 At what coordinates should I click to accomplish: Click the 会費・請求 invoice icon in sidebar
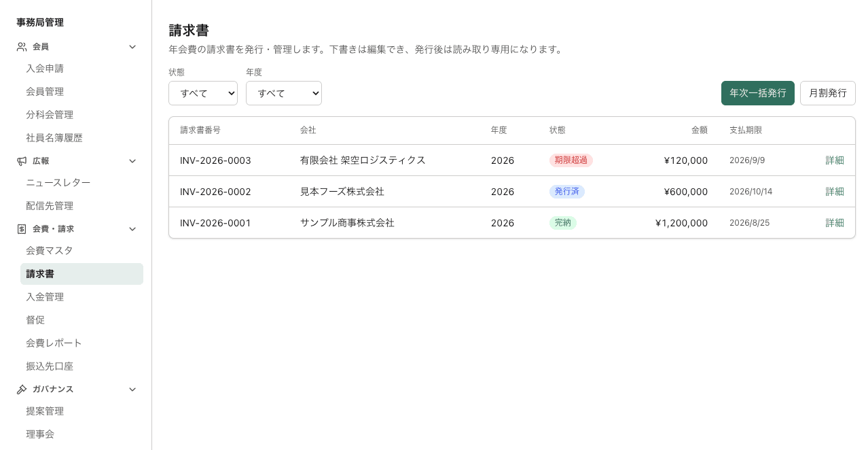[22, 229]
